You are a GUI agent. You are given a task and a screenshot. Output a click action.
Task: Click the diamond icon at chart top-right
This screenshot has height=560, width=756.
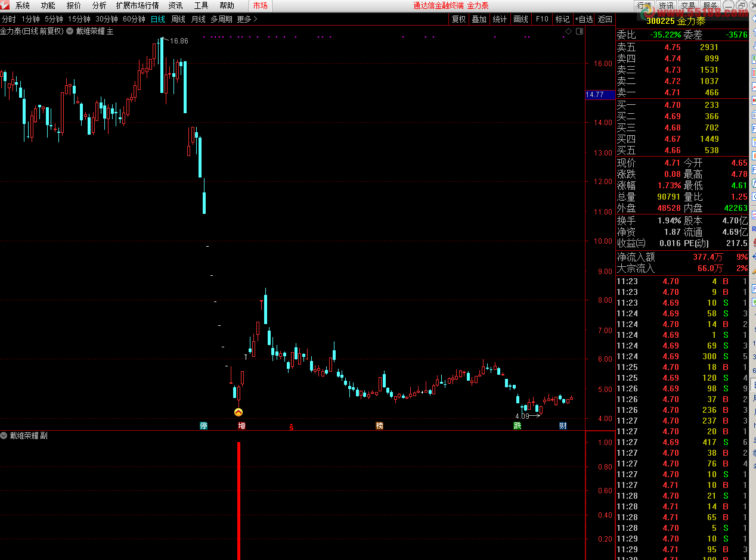click(x=568, y=31)
